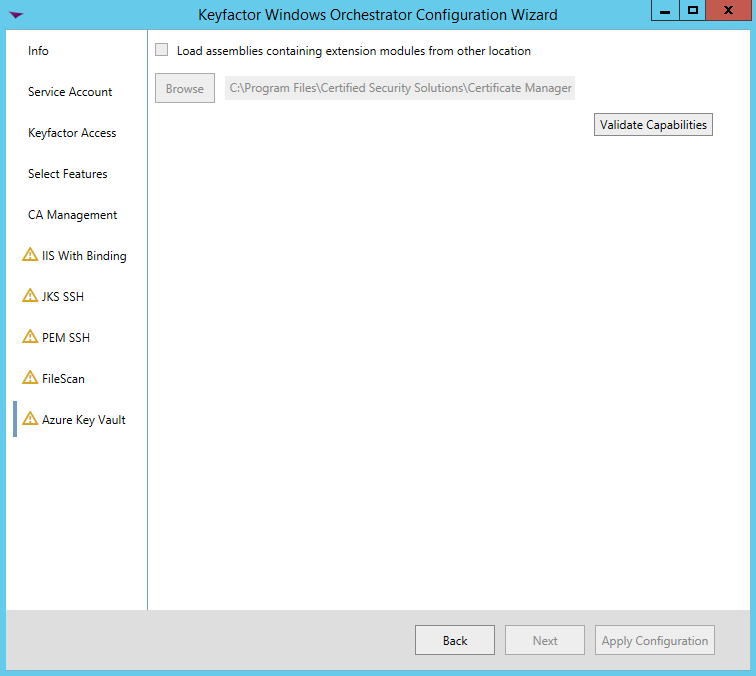Click the Browse button
The width and height of the screenshot is (756, 676).
coord(185,88)
